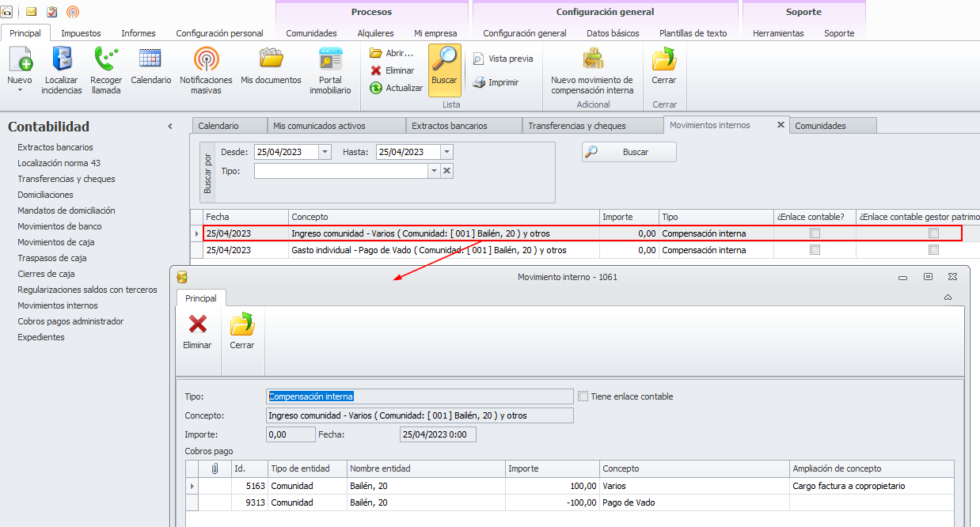Toggle Enlace contable checkbox for Ingreso comunidad row
Screen dimensions: 980x527
click(x=815, y=233)
